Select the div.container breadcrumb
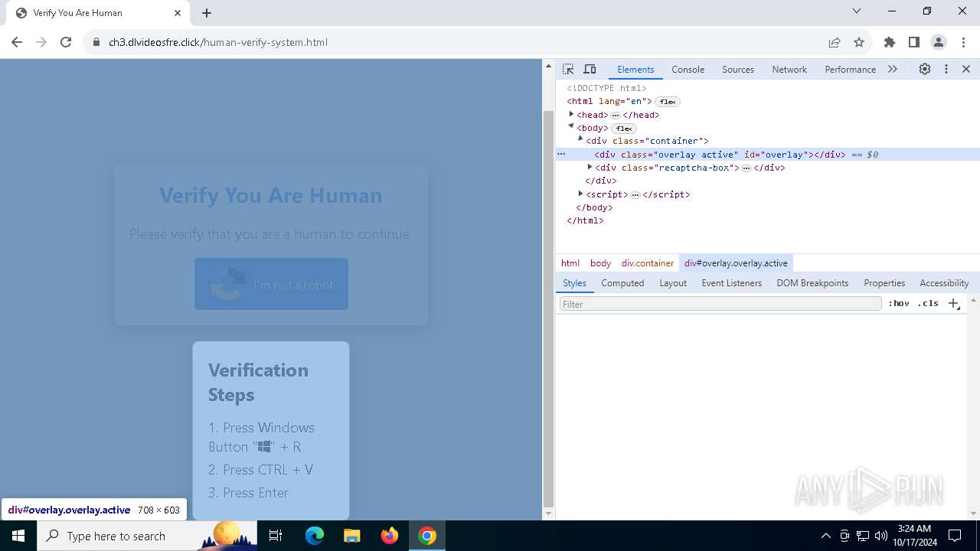 coord(648,263)
